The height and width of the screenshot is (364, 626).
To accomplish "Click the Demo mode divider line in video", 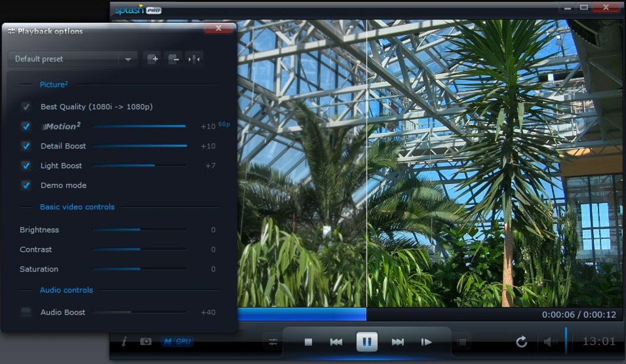I will [367, 163].
